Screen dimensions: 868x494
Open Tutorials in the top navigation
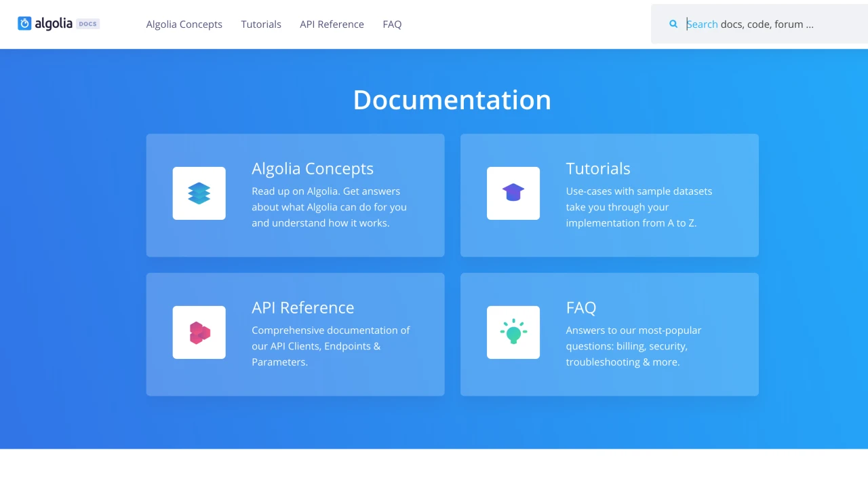pyautogui.click(x=261, y=24)
